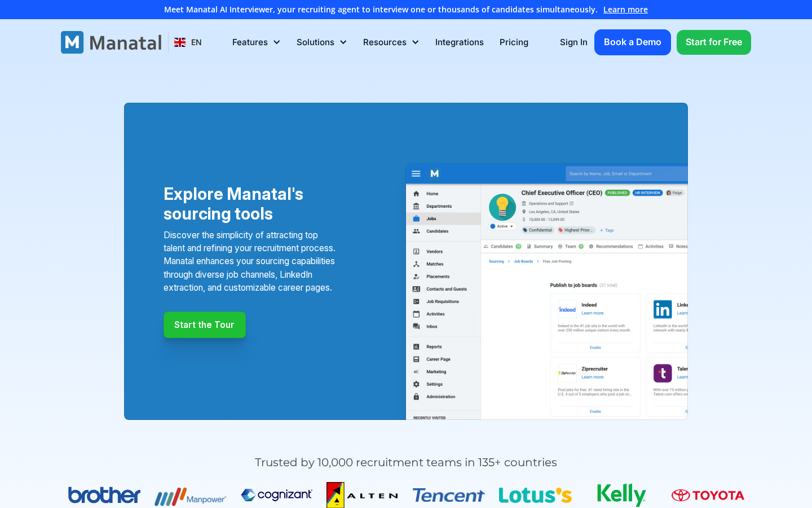Click the UK flag language icon
The height and width of the screenshot is (508, 812).
click(x=180, y=42)
